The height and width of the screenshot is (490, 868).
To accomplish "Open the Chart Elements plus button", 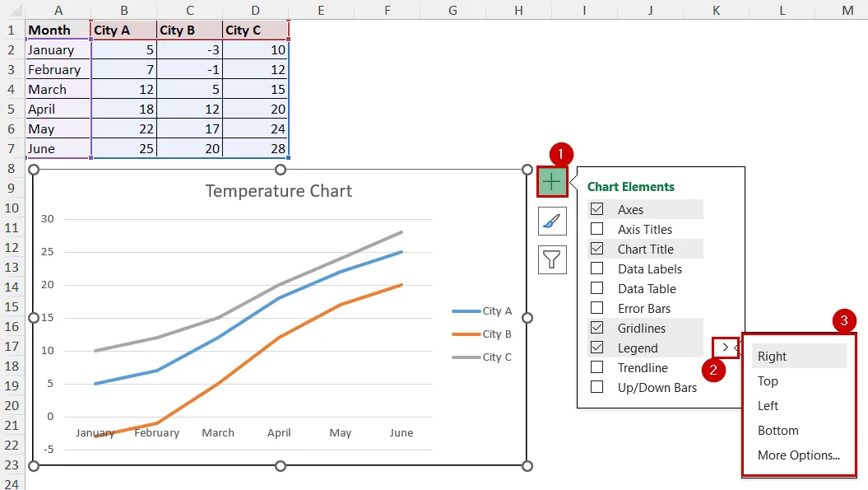I will 552,181.
